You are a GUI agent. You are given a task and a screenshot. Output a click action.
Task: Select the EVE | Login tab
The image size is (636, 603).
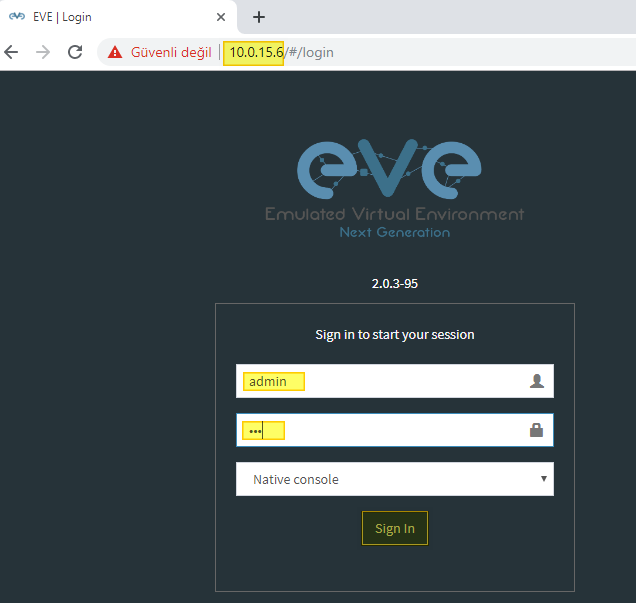118,17
